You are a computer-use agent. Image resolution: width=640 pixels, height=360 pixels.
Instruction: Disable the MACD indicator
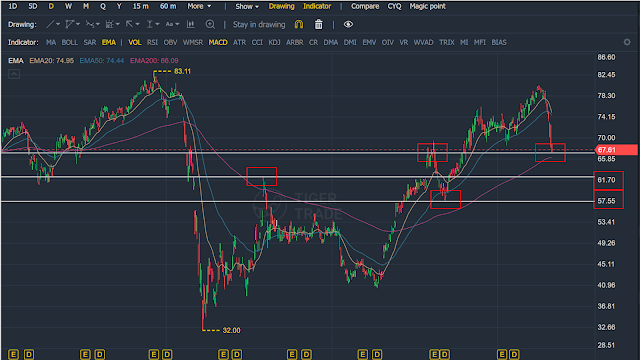(218, 42)
